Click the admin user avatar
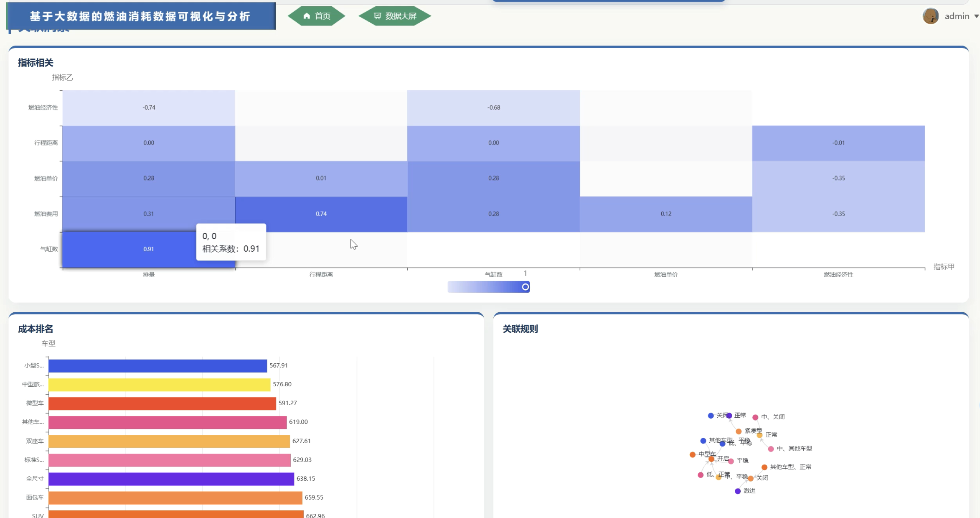Image resolution: width=980 pixels, height=518 pixels. pyautogui.click(x=930, y=16)
